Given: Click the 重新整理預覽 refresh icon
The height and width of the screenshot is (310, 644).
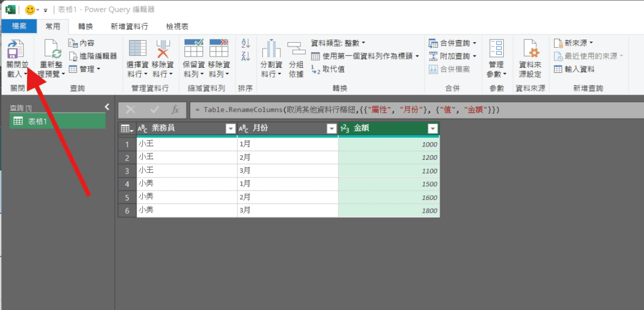Looking at the screenshot, I should (x=52, y=51).
